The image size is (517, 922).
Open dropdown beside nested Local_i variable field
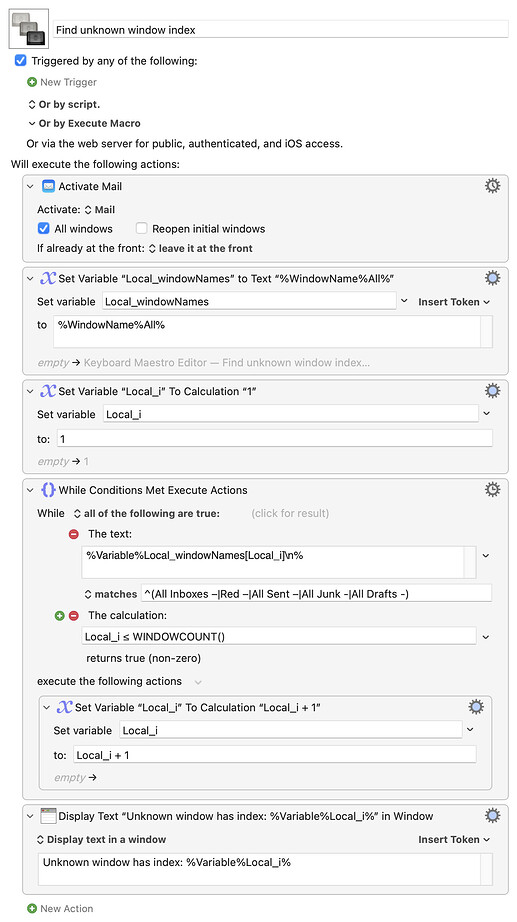click(470, 730)
